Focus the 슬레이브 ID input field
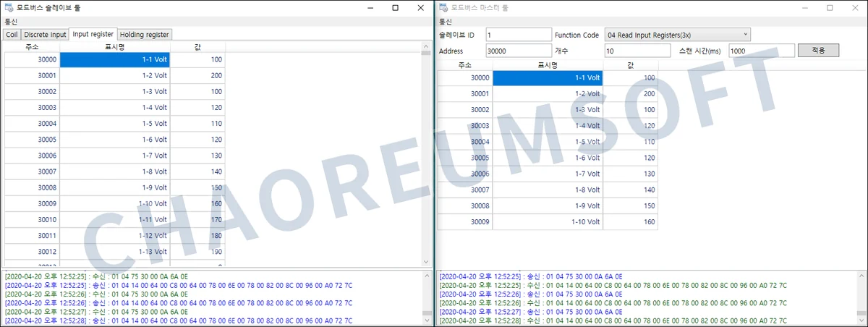The height and width of the screenshot is (327, 868). point(519,35)
